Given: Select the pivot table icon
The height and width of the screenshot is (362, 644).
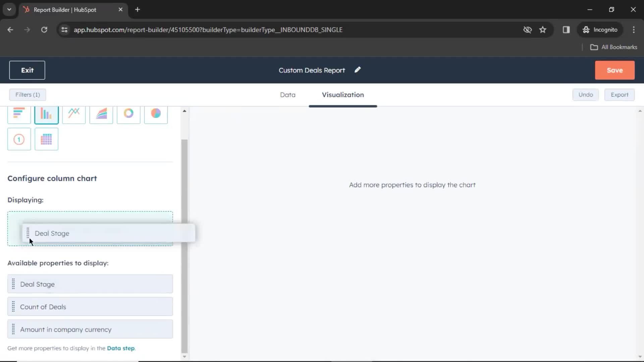Looking at the screenshot, I should [46, 139].
